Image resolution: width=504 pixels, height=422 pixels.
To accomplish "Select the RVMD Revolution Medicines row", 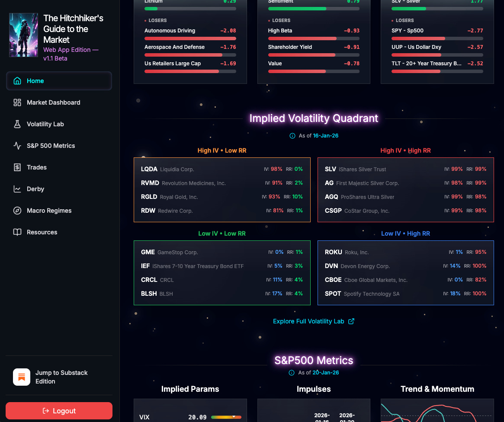I will click(x=222, y=183).
